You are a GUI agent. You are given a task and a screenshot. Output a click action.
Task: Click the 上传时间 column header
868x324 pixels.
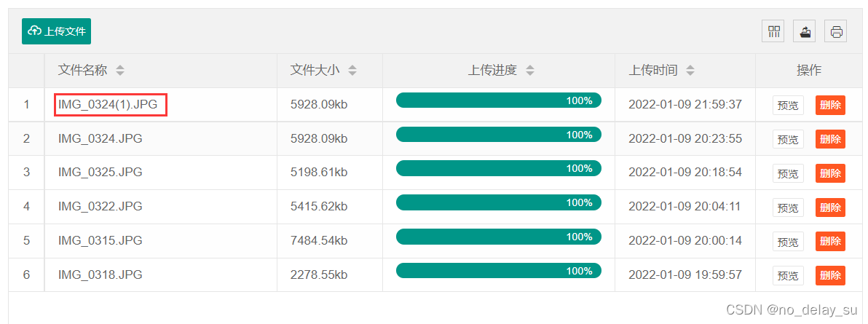tap(685, 71)
